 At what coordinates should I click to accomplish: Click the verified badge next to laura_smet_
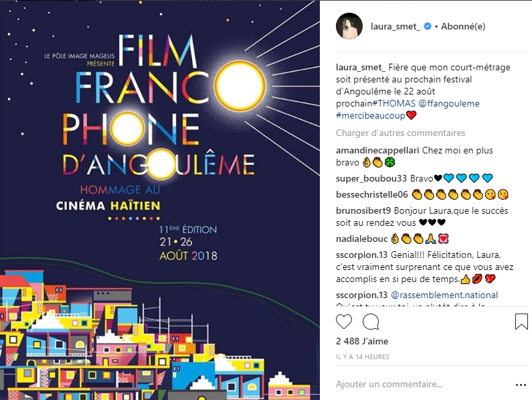(426, 27)
